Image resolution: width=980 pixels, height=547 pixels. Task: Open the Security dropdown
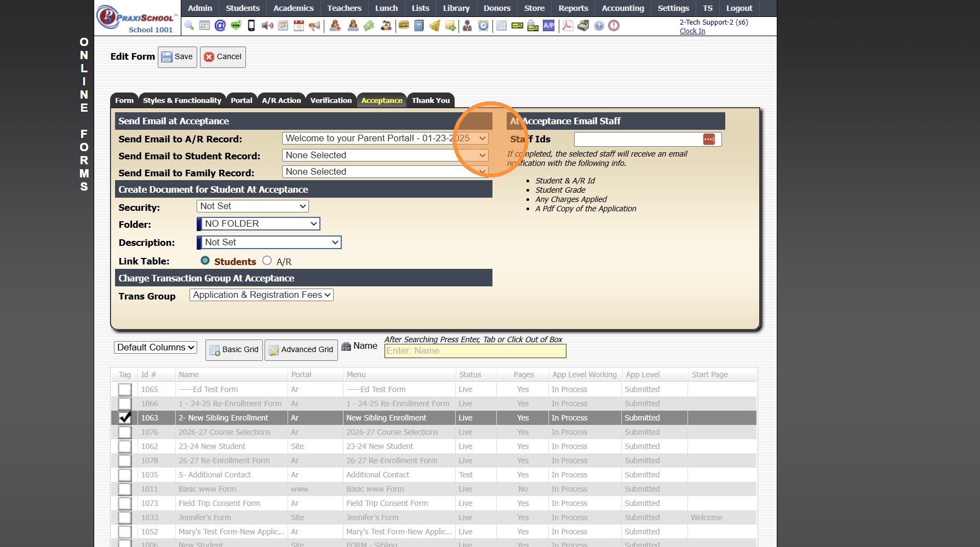(x=253, y=206)
